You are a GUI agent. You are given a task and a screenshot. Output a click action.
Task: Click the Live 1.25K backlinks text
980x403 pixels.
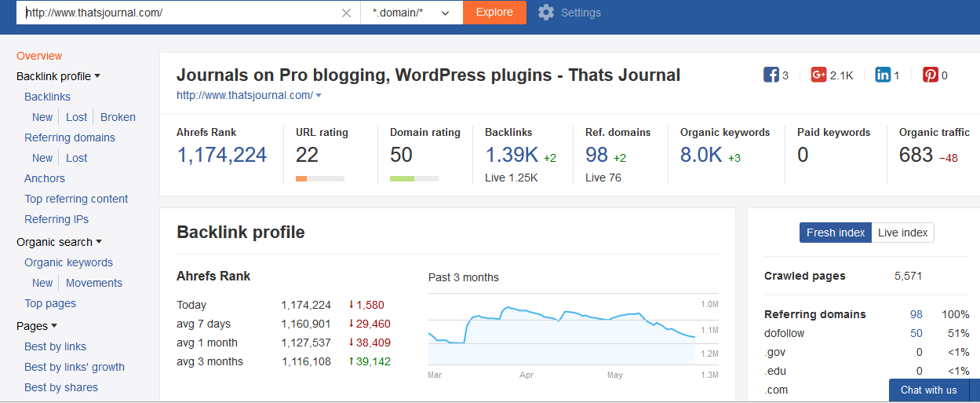(x=512, y=178)
